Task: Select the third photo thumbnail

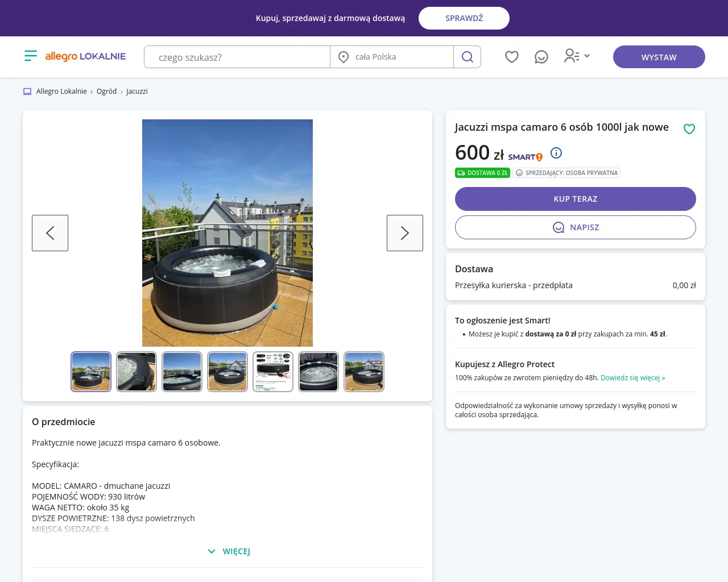Action: pyautogui.click(x=182, y=372)
